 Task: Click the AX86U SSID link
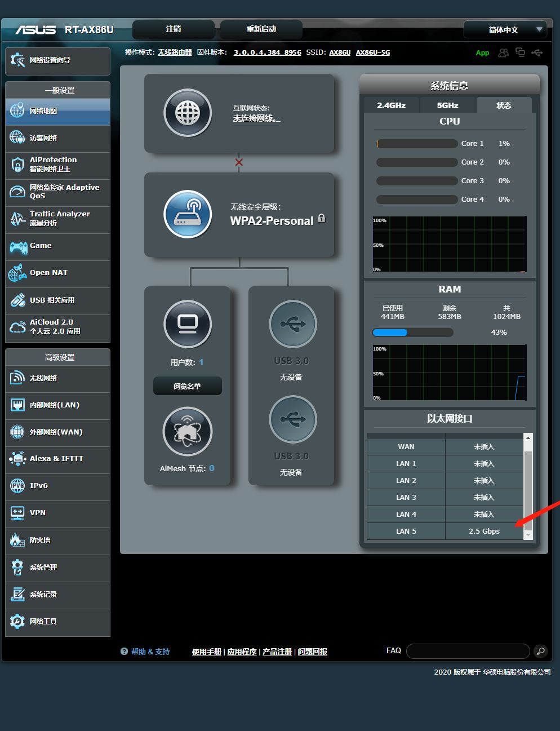(x=340, y=52)
